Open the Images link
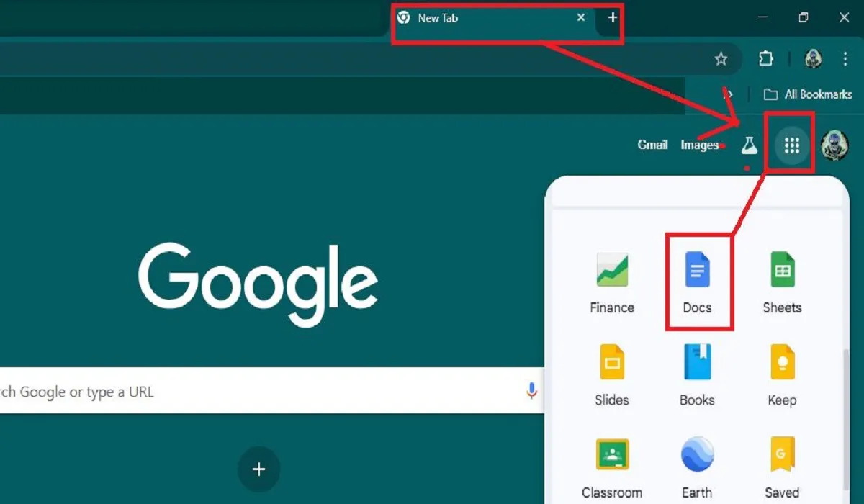This screenshot has width=864, height=504. point(699,145)
